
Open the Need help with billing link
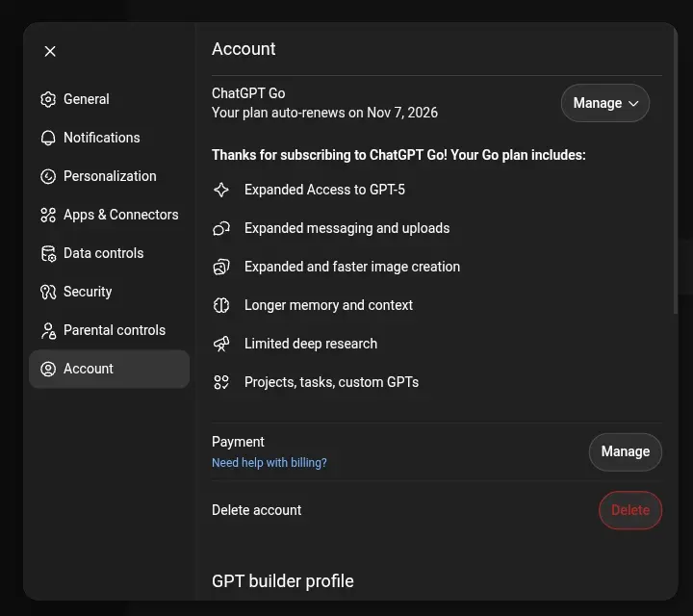[x=269, y=463]
